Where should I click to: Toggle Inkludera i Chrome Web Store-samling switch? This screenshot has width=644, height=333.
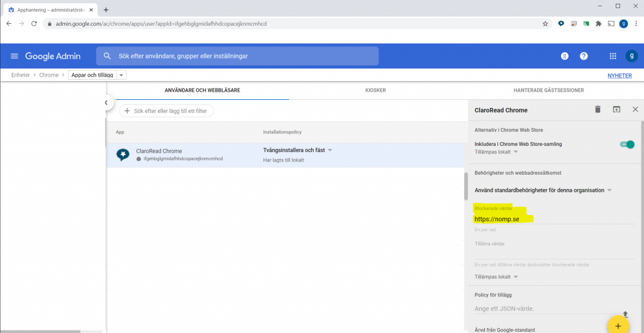coord(627,145)
